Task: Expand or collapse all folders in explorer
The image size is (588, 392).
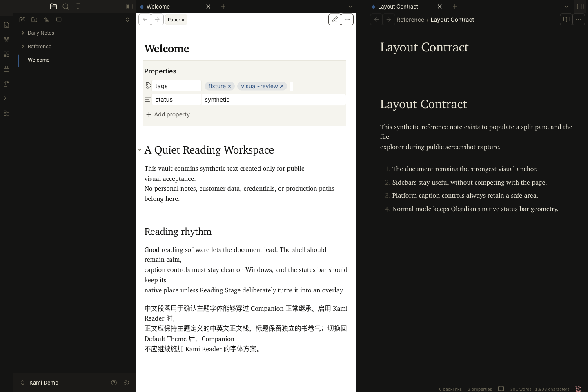Action: (127, 20)
